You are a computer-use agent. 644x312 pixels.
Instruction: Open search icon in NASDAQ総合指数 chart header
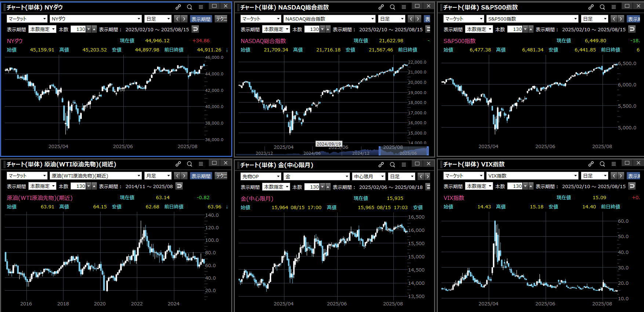[x=392, y=7]
